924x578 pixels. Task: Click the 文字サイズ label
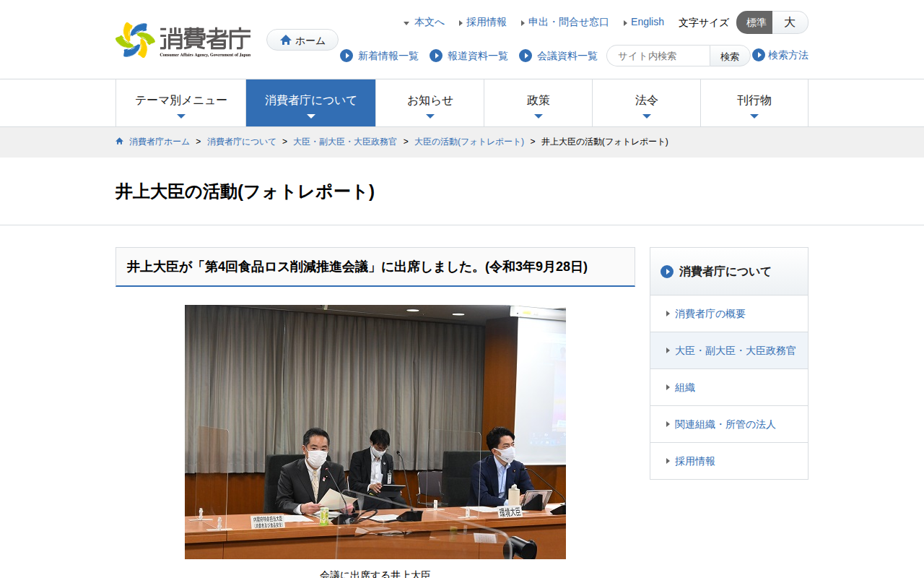tap(704, 22)
